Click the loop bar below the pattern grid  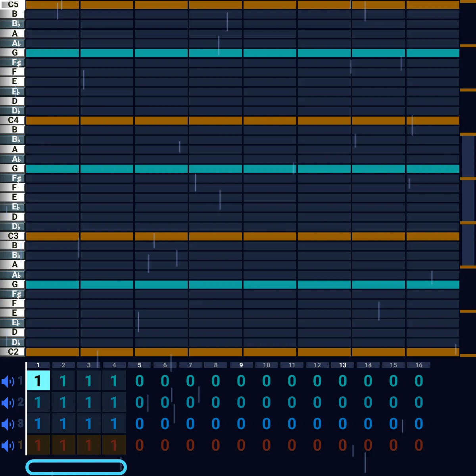tap(76, 467)
